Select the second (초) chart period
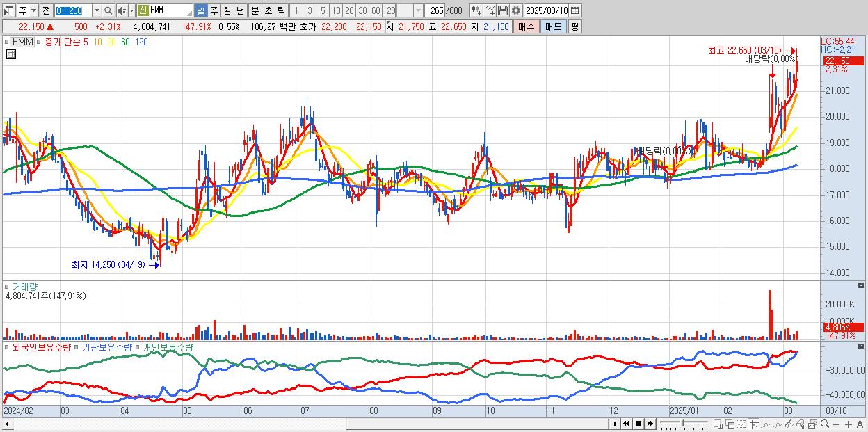Image resolution: width=868 pixels, height=432 pixels. [268, 10]
